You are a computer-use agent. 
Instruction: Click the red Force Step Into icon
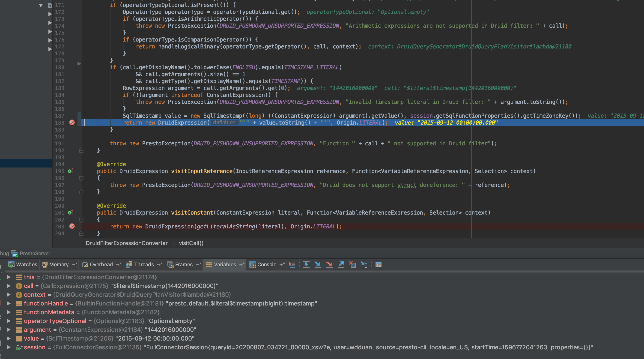pyautogui.click(x=329, y=264)
